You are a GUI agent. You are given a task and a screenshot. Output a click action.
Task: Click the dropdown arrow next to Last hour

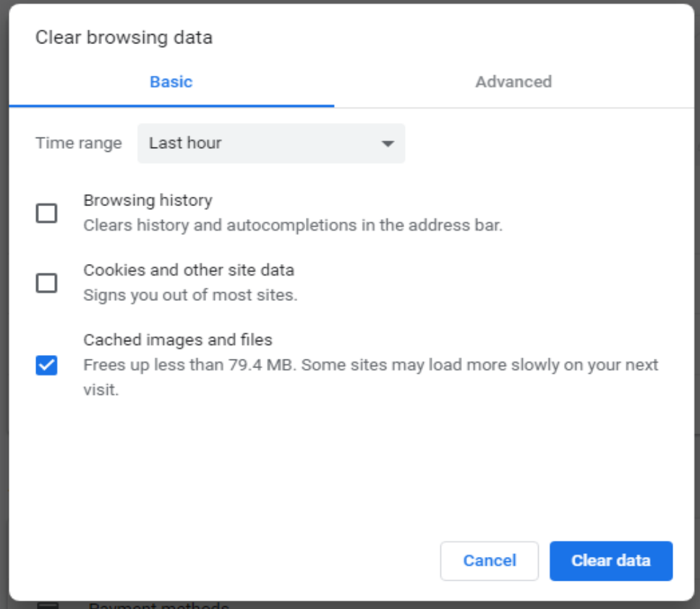coord(388,143)
